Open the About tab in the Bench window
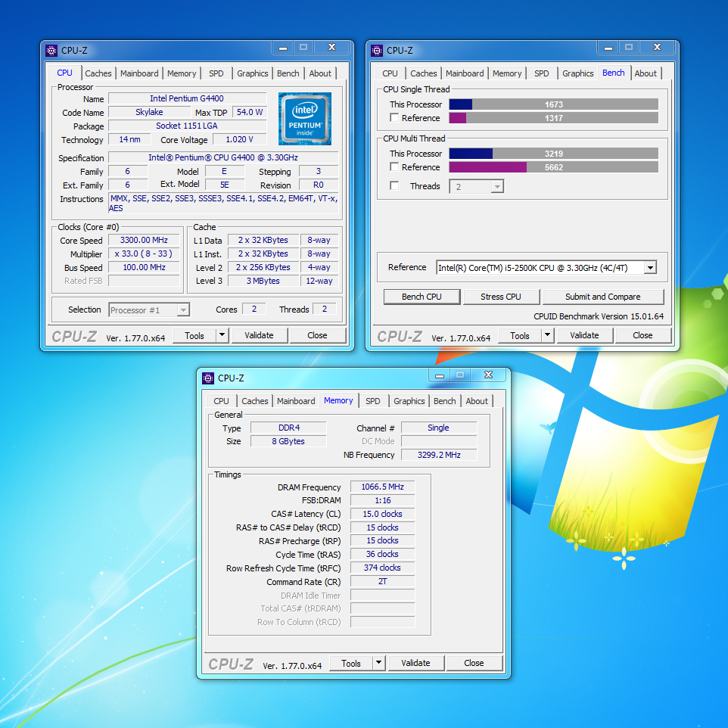The width and height of the screenshot is (728, 728). point(646,73)
